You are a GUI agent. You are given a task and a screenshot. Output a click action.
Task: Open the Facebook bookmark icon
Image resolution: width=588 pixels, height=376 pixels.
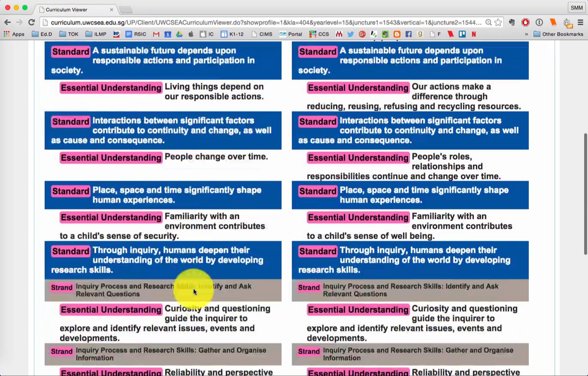[408, 34]
